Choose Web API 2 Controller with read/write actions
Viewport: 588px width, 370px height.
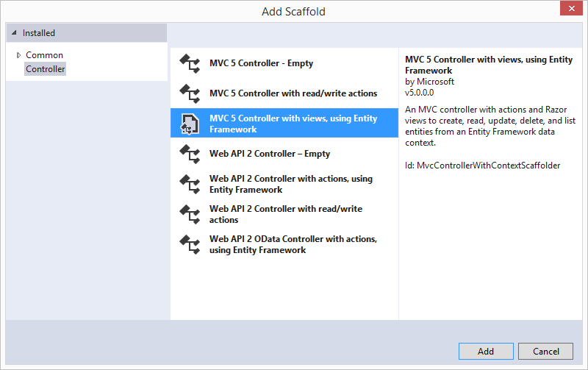284,214
